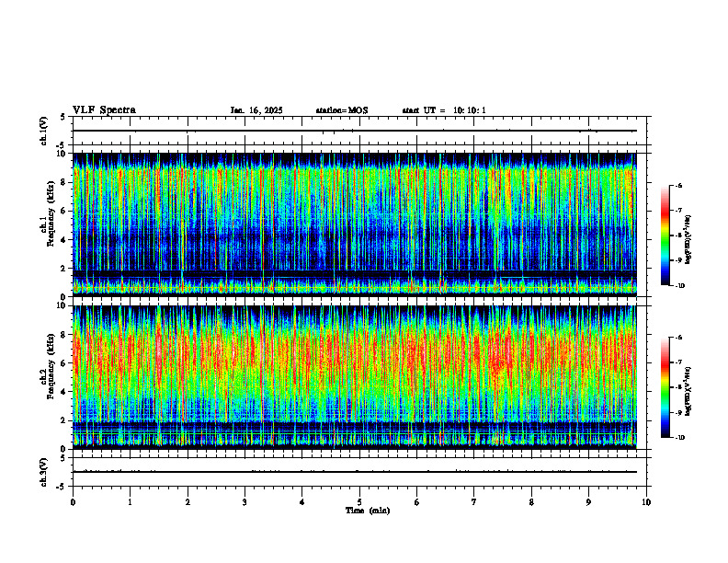Click the time-axis tick label "2"
The height and width of the screenshot is (563, 728).
pos(188,502)
